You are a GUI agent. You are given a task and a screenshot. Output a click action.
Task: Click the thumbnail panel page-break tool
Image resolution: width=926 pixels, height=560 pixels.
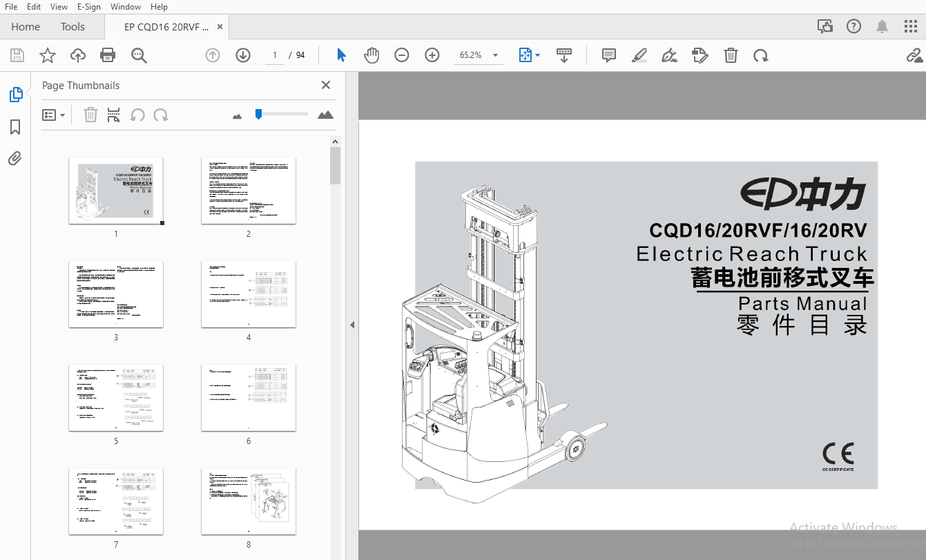(x=114, y=115)
